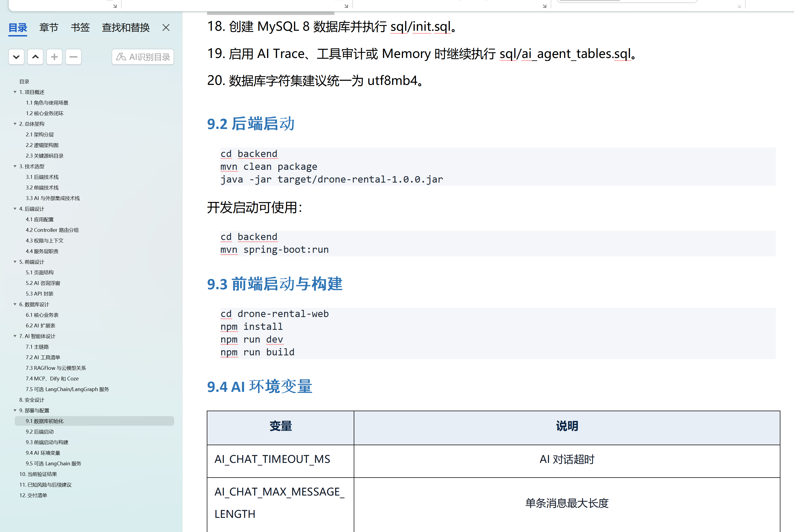Jump to 6.1 核心业务表
Screen dimensions: 794x532
pyautogui.click(x=42, y=315)
